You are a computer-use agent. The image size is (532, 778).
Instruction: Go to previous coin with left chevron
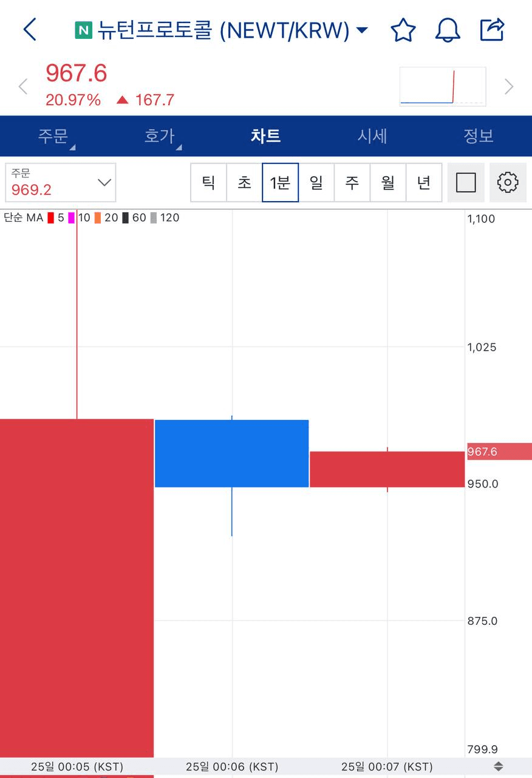pyautogui.click(x=23, y=87)
